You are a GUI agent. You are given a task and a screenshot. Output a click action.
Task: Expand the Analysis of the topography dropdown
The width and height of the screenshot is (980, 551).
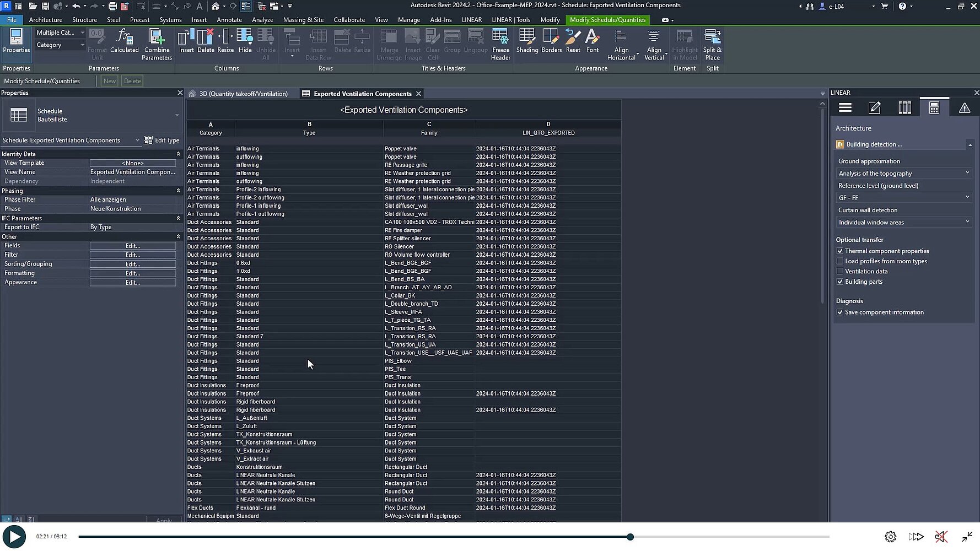903,174
